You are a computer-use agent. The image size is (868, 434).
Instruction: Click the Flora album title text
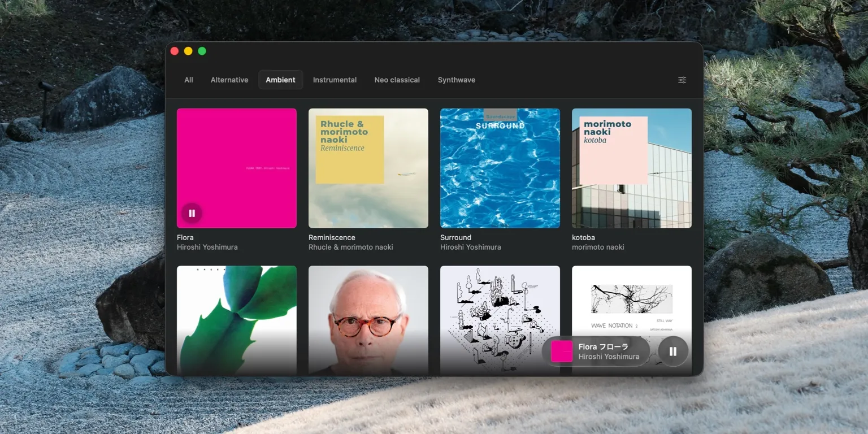coord(185,237)
